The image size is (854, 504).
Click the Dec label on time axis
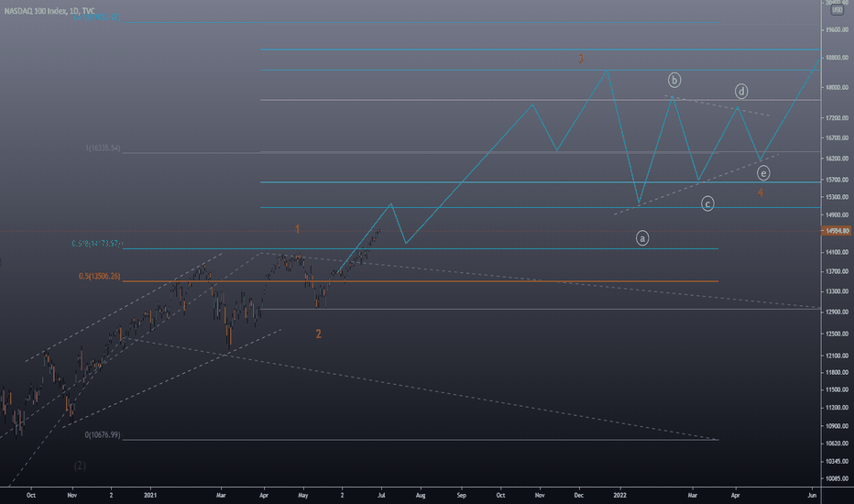coord(578,495)
